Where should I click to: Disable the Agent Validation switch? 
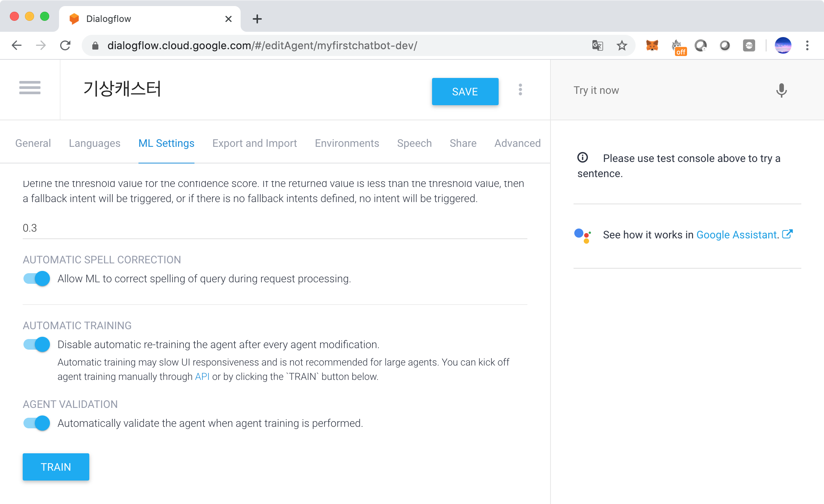tap(37, 423)
